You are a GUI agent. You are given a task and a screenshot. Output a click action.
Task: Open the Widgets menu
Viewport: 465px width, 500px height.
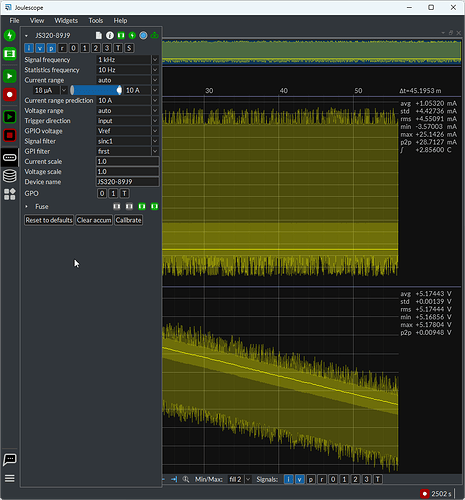[x=66, y=21]
